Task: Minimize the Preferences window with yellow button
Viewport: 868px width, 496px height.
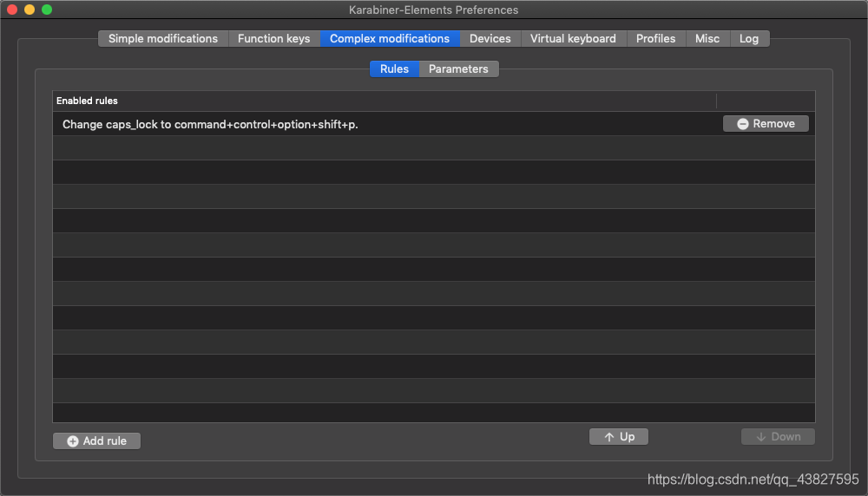Action: point(30,10)
